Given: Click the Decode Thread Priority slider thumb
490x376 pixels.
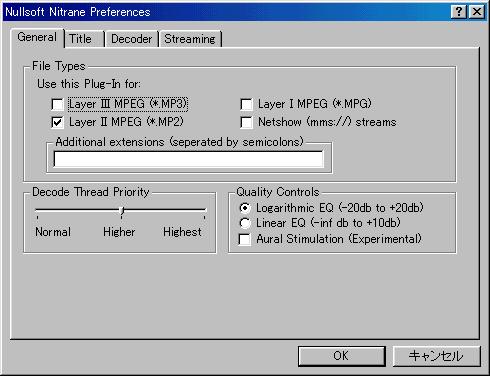Looking at the screenshot, I should [x=122, y=211].
